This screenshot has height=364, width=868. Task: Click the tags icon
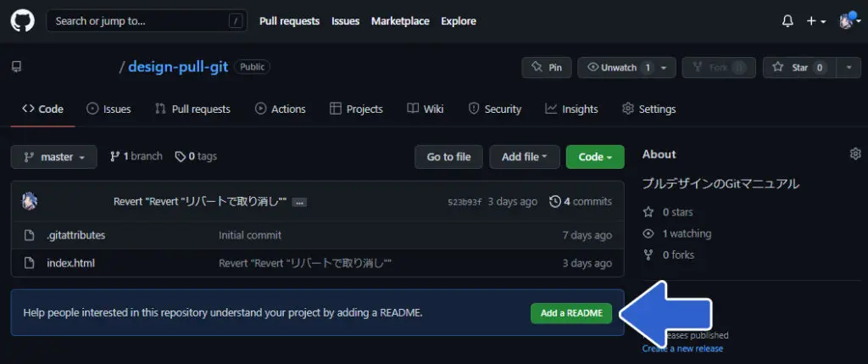[180, 157]
